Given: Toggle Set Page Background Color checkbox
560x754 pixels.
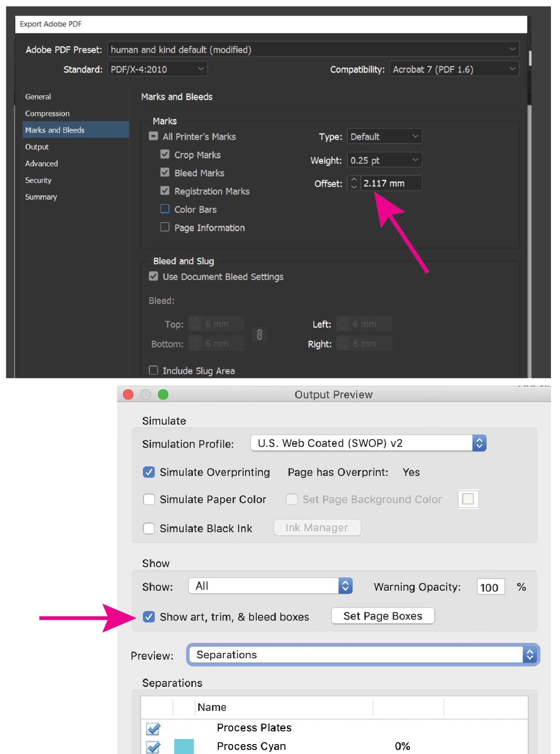Looking at the screenshot, I should point(292,499).
